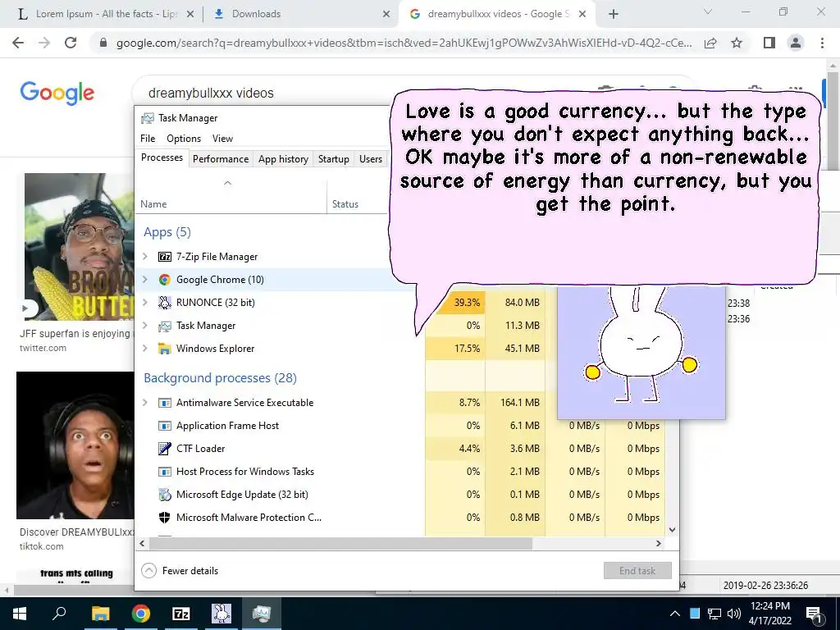This screenshot has width=840, height=630.
Task: Click the Host Process for Windows Tasks icon
Action: pyautogui.click(x=164, y=472)
